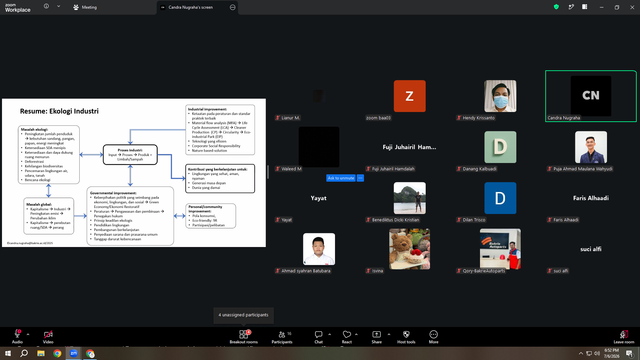The image size is (640, 360).
Task: Click the meeting info icon in title bar
Action: click(x=46, y=7)
